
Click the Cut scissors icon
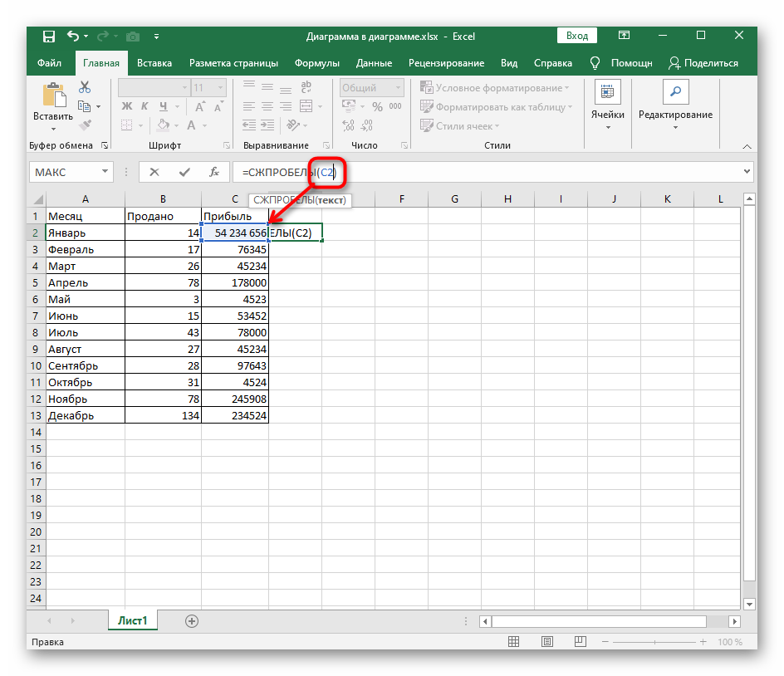coord(84,88)
